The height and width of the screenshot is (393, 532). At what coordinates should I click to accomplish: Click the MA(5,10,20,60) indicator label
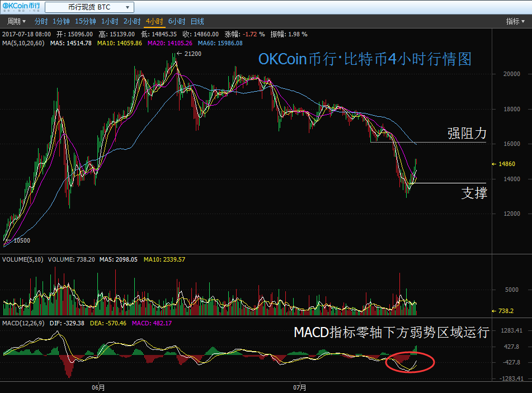24,43
